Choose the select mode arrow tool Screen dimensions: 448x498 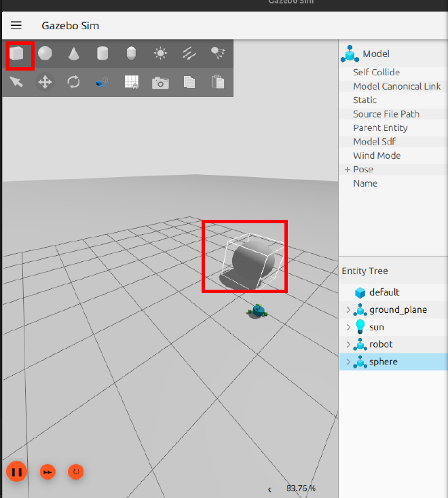coord(16,82)
